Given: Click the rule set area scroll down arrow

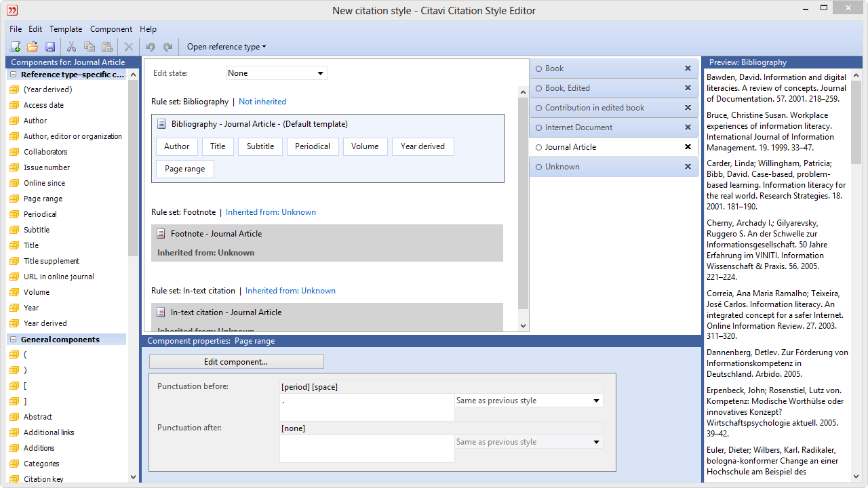Looking at the screenshot, I should click(x=523, y=326).
